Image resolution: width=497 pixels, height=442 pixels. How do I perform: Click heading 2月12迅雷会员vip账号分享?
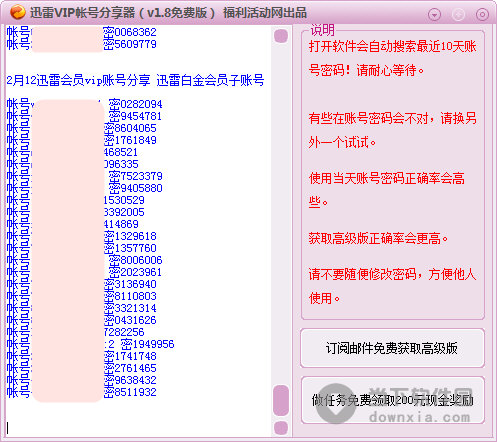pyautogui.click(x=78, y=80)
